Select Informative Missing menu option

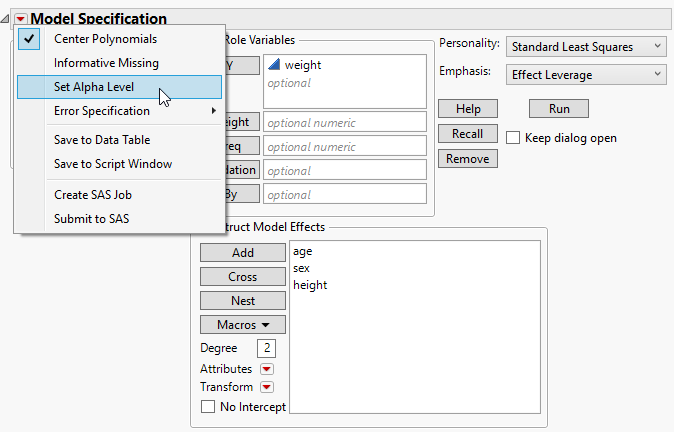click(106, 63)
